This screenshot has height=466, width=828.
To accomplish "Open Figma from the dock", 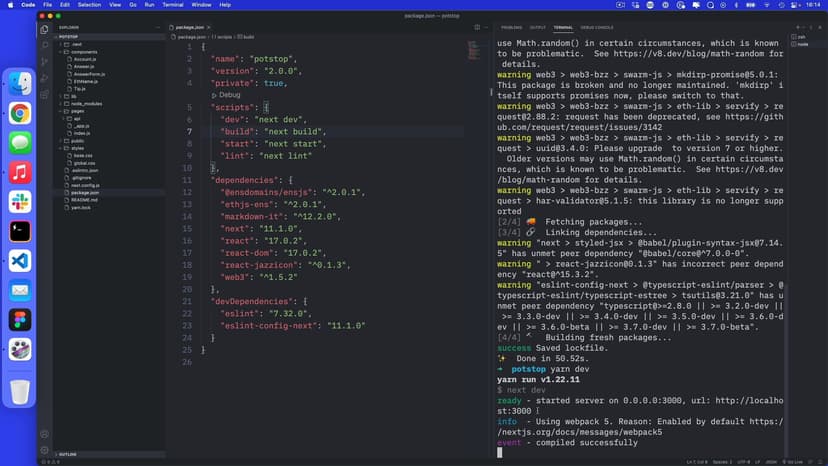I will pos(20,319).
